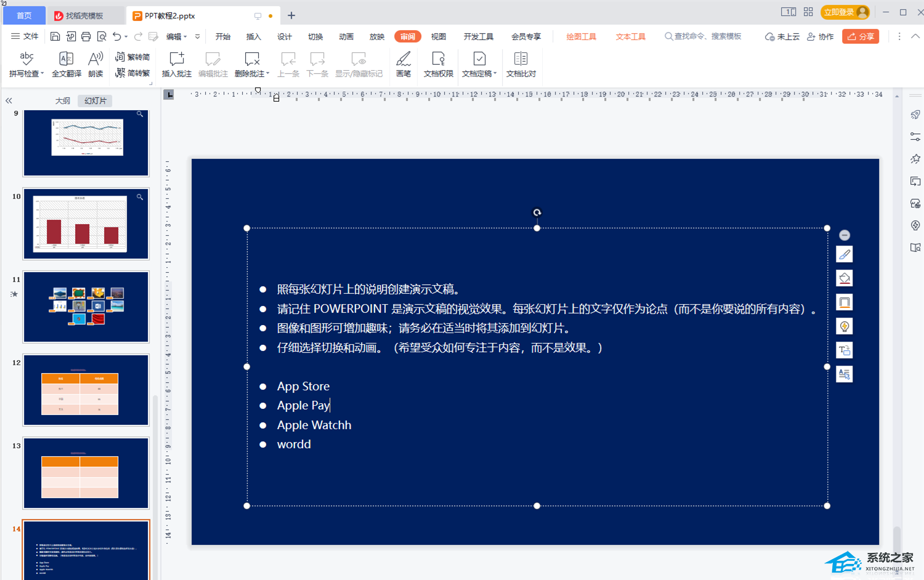Screen dimensions: 924x580
Task: Open the 绘图工具 (Drawing Tools) tab
Action: click(x=582, y=36)
